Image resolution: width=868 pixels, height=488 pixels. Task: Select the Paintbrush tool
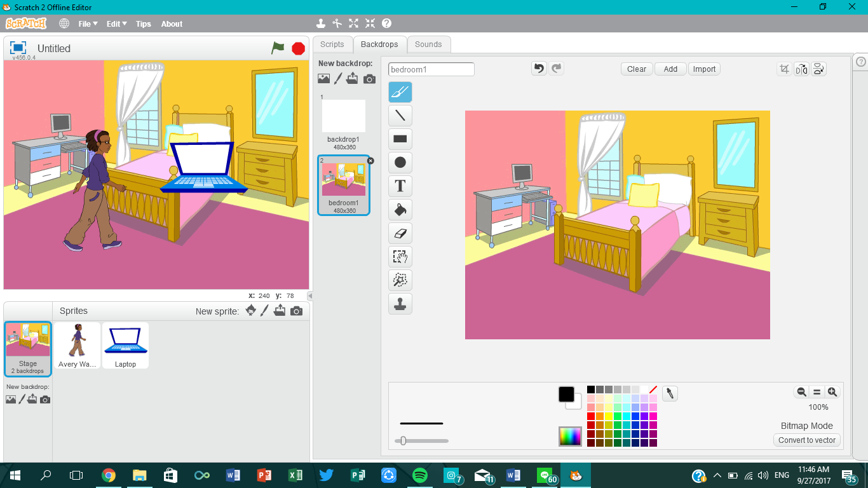click(400, 91)
